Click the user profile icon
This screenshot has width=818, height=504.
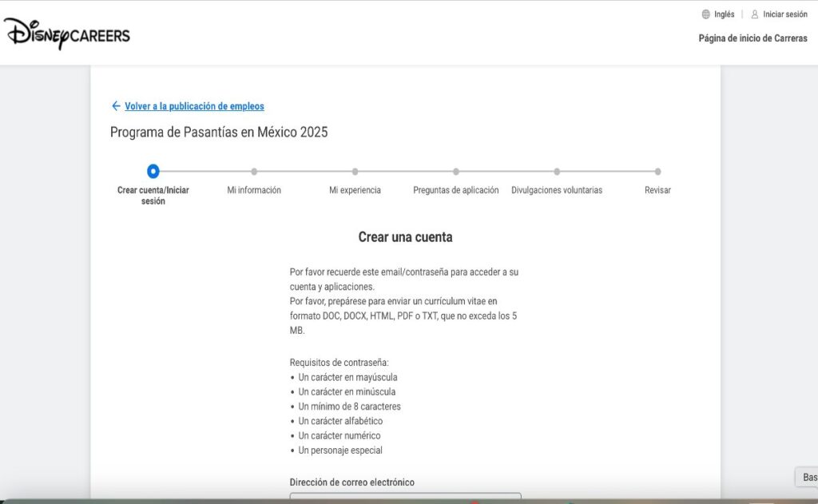754,14
